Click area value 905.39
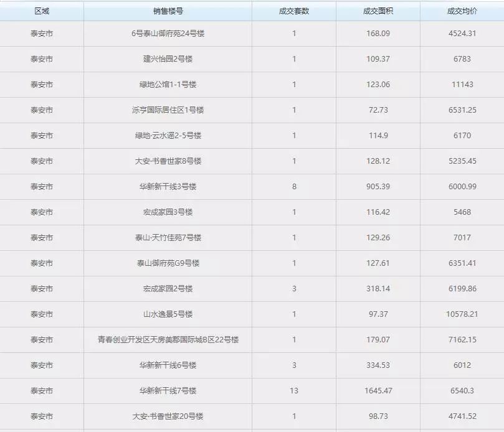The image size is (504, 432). (x=378, y=187)
